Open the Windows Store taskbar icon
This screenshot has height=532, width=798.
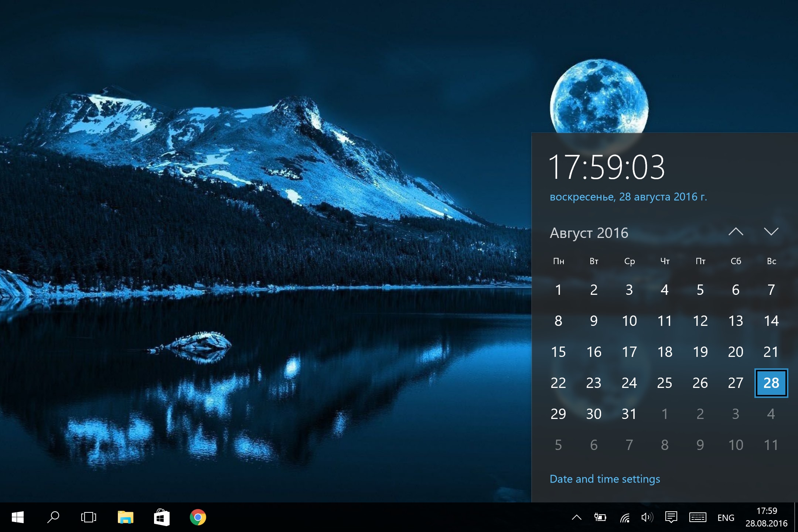coord(161,517)
